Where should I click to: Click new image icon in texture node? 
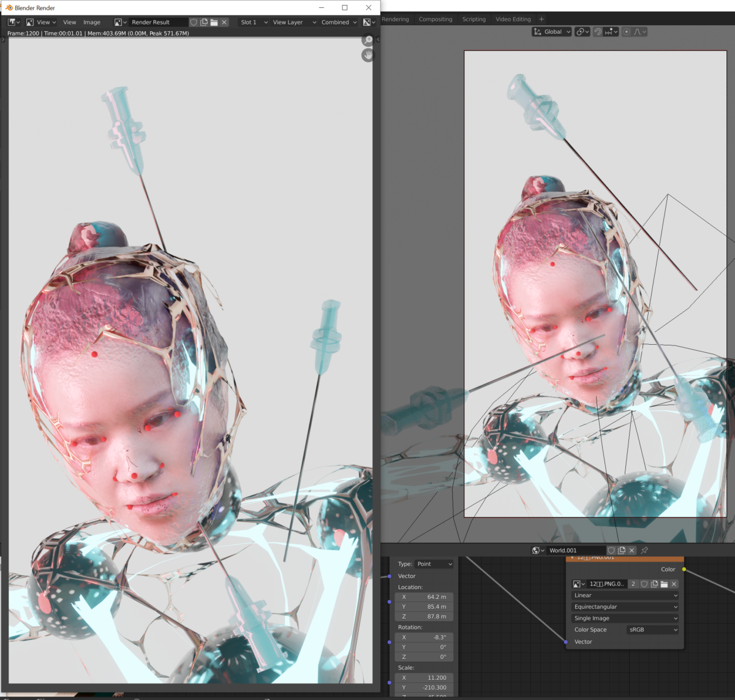(x=654, y=584)
